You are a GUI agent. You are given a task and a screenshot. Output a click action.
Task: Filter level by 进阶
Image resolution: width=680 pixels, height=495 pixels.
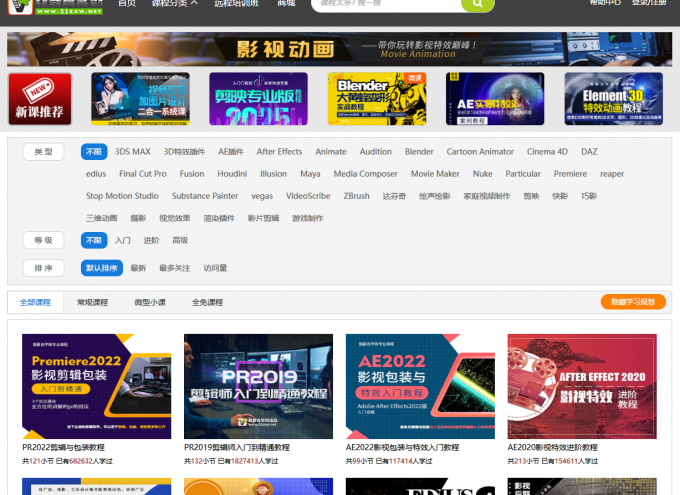(x=151, y=240)
